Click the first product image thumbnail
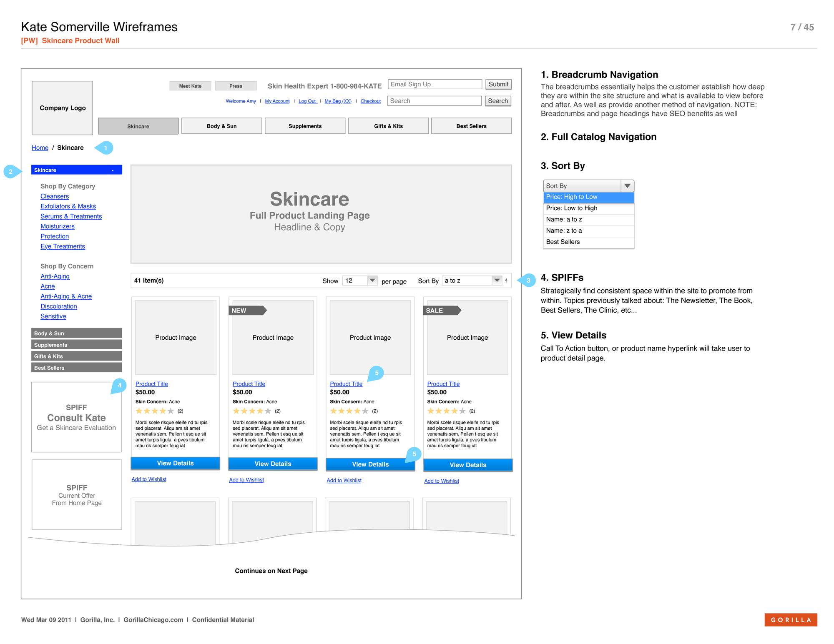 click(x=176, y=338)
